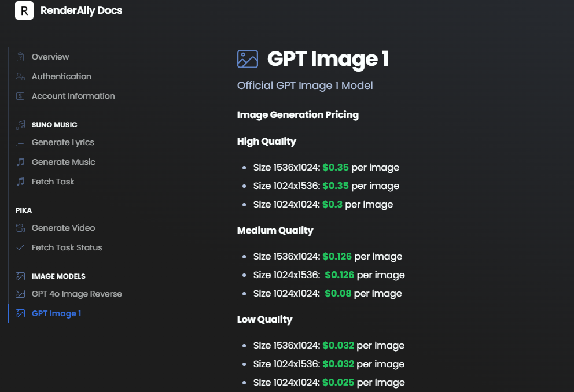Click the Image Models picture icon

20,276
